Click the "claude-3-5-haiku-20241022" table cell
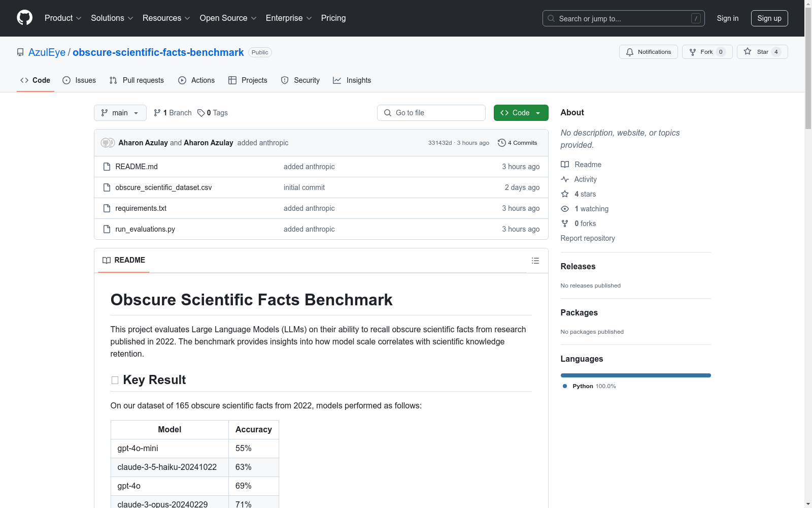The height and width of the screenshot is (508, 812). click(170, 467)
